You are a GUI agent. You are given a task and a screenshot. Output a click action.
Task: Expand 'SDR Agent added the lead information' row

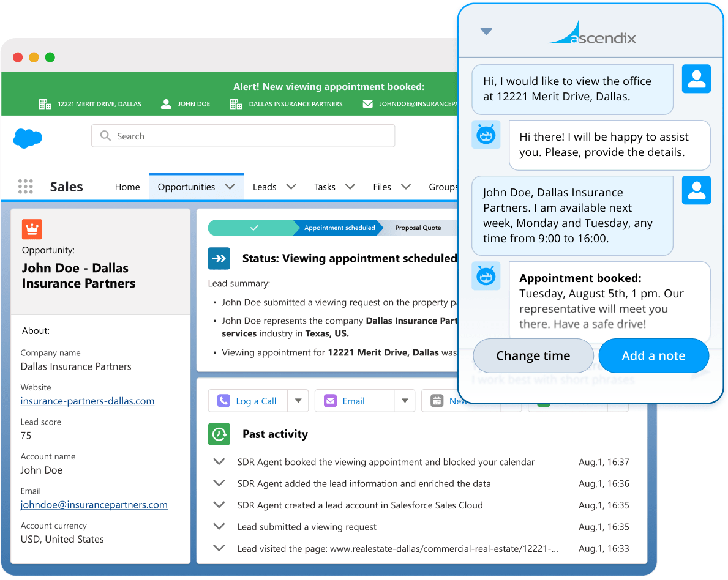[x=219, y=483]
